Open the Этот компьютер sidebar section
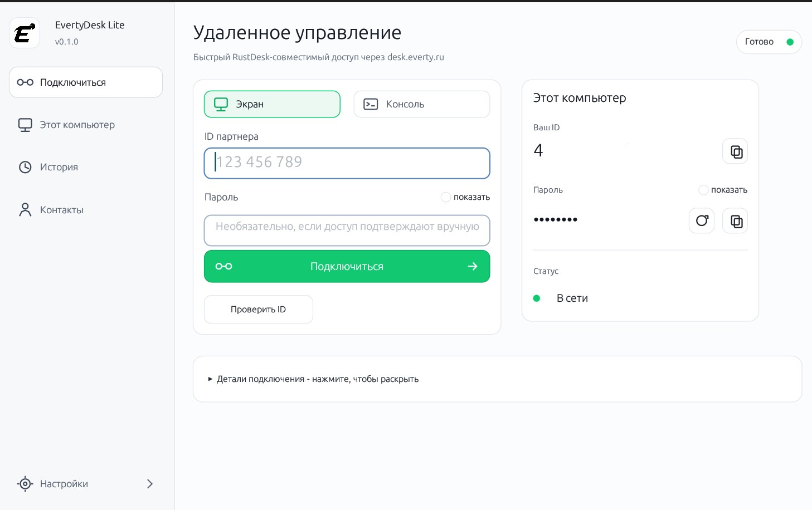 [86, 125]
